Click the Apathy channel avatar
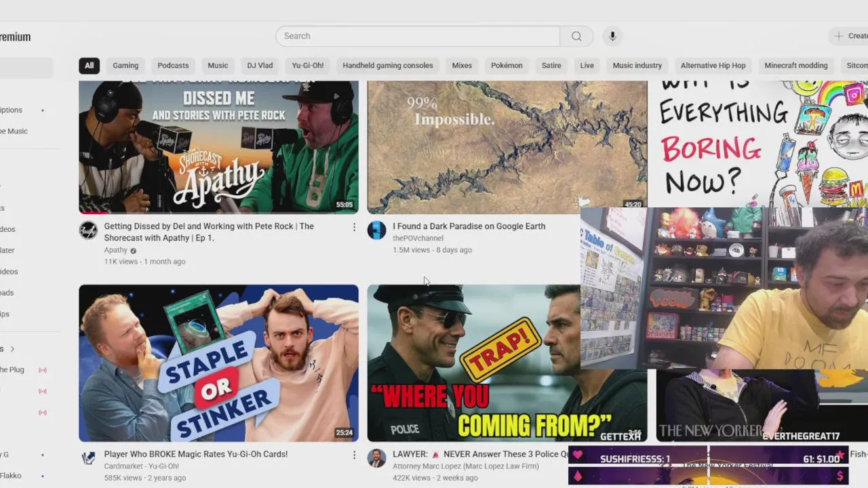 88,230
